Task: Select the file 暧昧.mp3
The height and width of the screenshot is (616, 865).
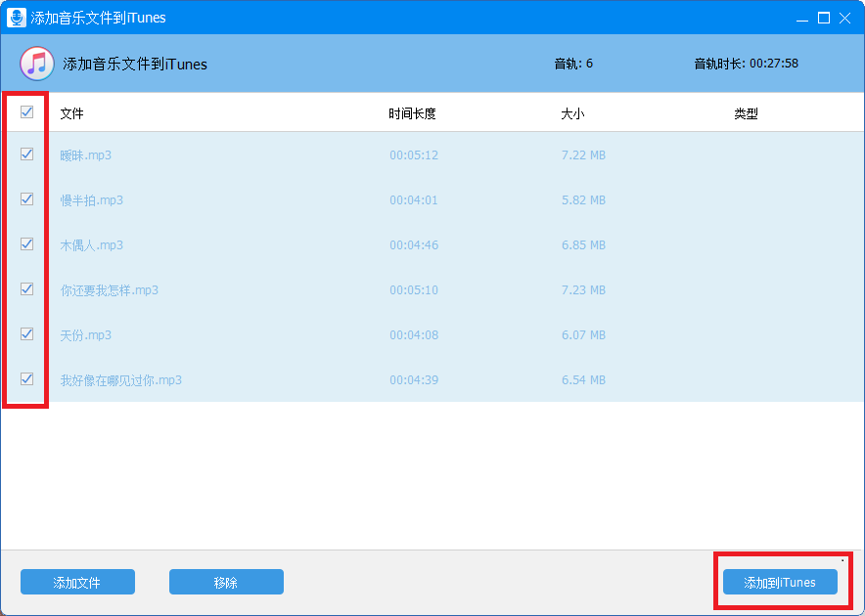Action: (x=85, y=155)
